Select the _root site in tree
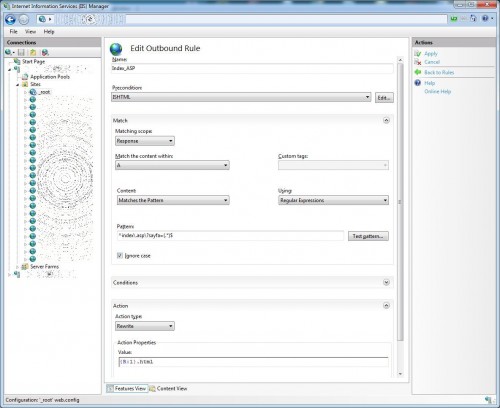The image size is (500, 408). [44, 92]
